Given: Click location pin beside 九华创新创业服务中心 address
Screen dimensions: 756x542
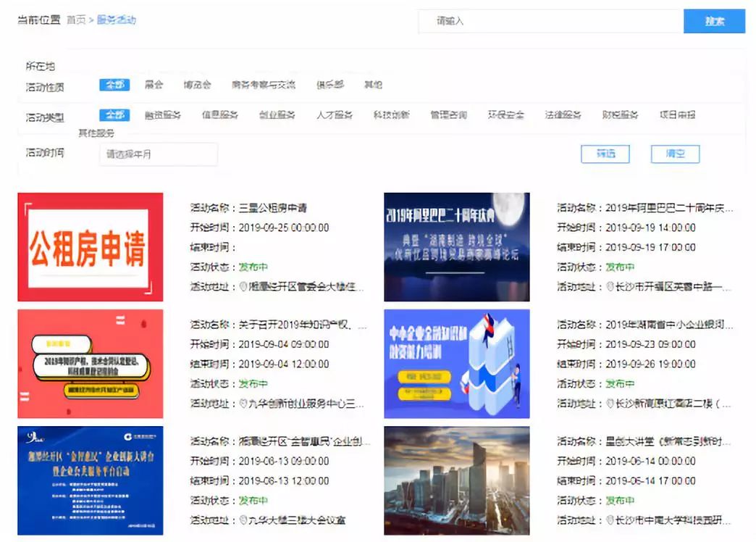Looking at the screenshot, I should coord(244,403).
